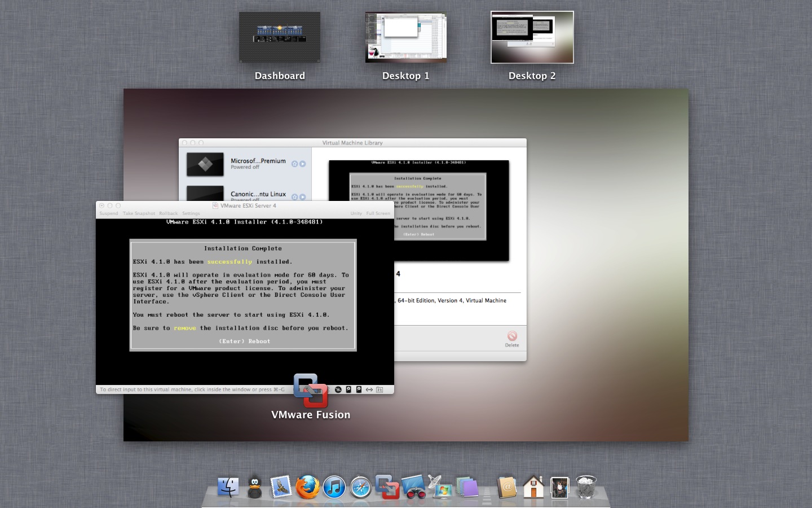Click the ESXi preview screen in Virtual Machine Library

[419, 211]
